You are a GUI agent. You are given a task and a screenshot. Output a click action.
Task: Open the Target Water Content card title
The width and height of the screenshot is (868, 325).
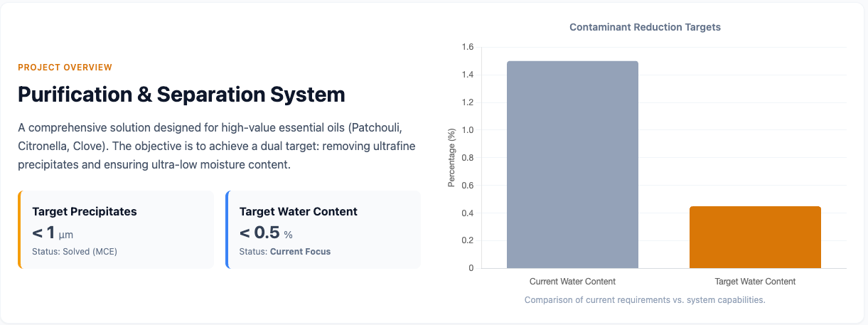pyautogui.click(x=299, y=211)
